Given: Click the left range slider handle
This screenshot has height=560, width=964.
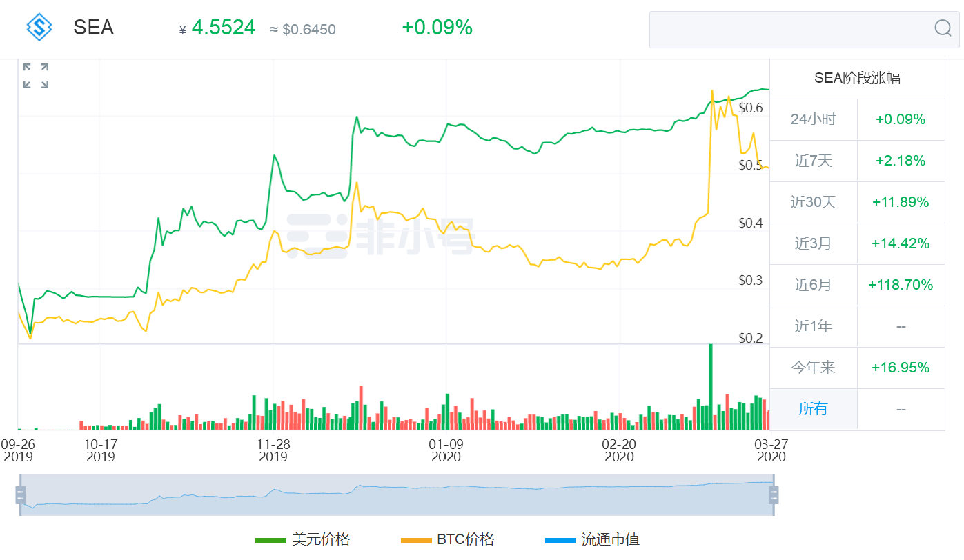Looking at the screenshot, I should 20,494.
